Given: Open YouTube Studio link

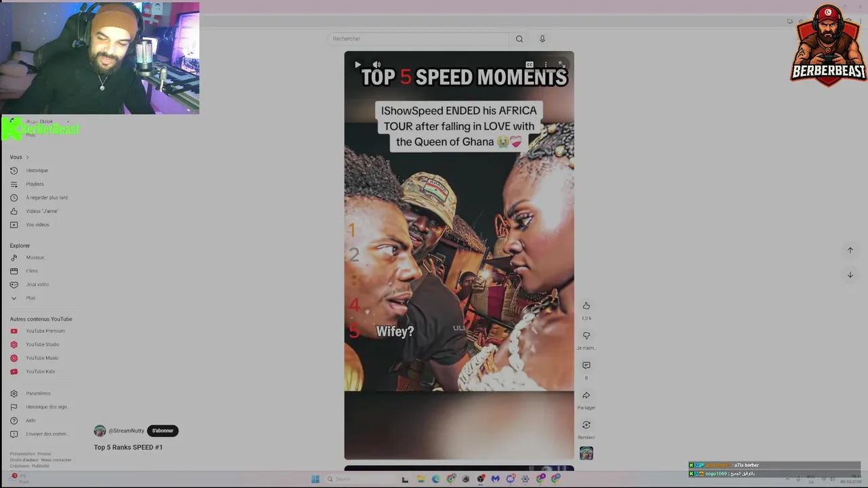Looking at the screenshot, I should [43, 344].
